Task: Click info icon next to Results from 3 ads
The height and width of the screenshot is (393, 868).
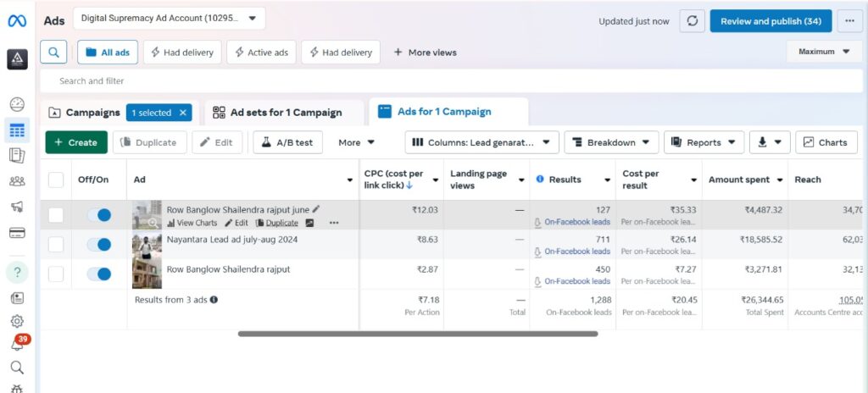Action: coord(214,300)
